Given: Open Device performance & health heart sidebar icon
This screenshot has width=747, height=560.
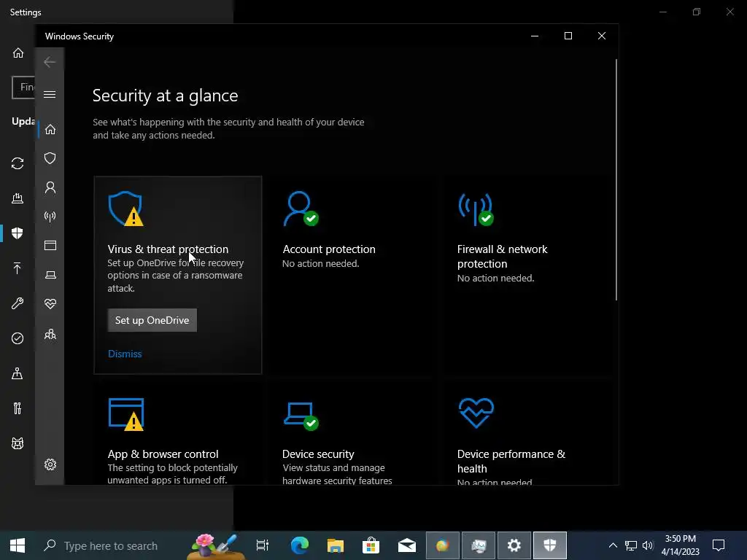Looking at the screenshot, I should 50,304.
